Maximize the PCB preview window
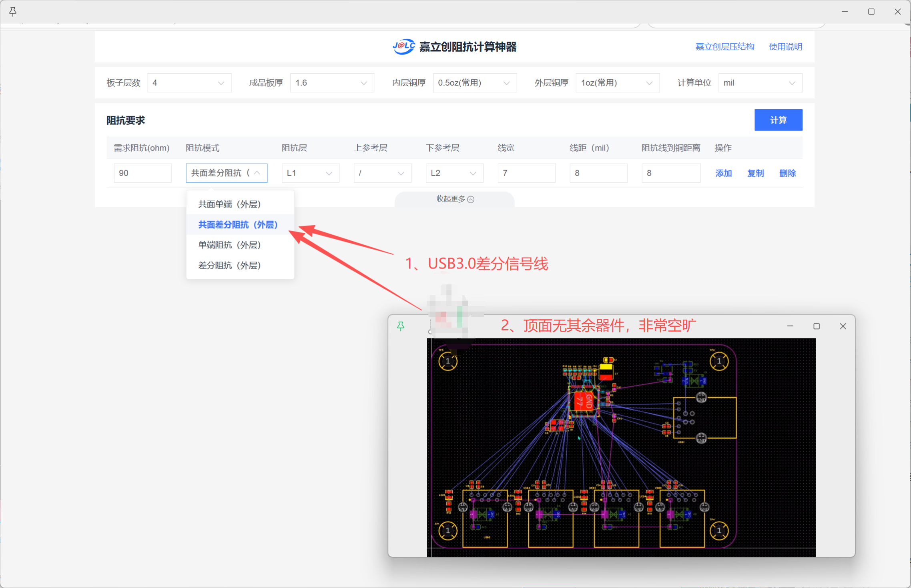911x588 pixels. point(817,326)
